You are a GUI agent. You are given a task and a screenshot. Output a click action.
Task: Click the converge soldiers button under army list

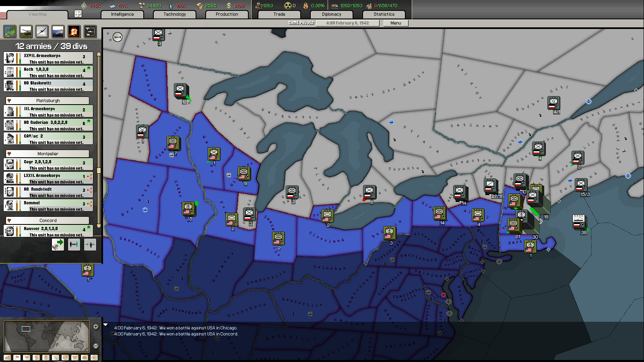coord(90,244)
